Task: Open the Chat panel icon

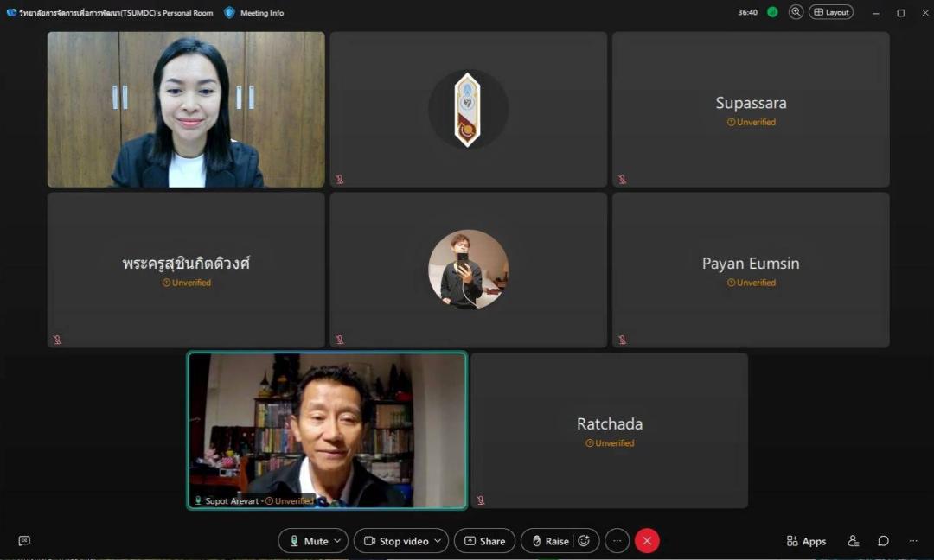Action: pyautogui.click(x=883, y=541)
